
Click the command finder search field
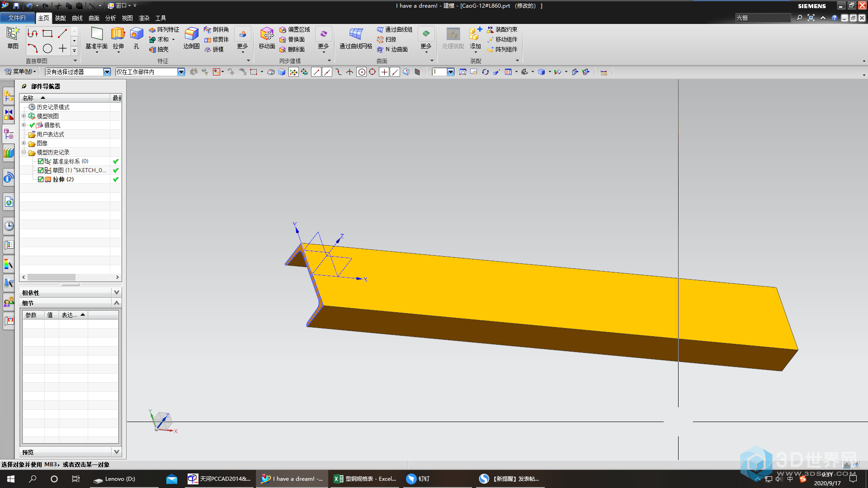763,18
